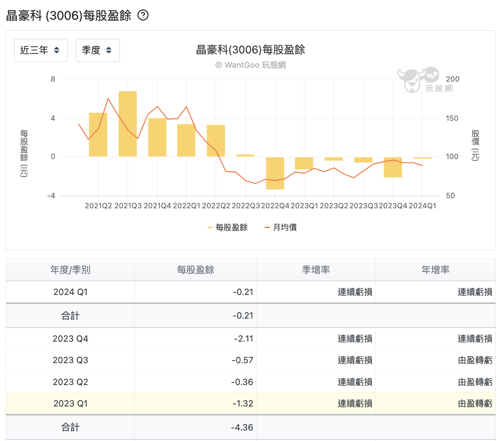The height and width of the screenshot is (441, 504).
Task: Click the 2022Q2 EPS bar
Action: [216, 141]
